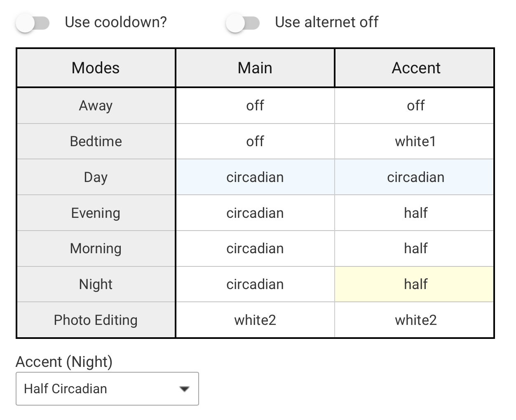Click the Away row Main cell

tap(255, 105)
